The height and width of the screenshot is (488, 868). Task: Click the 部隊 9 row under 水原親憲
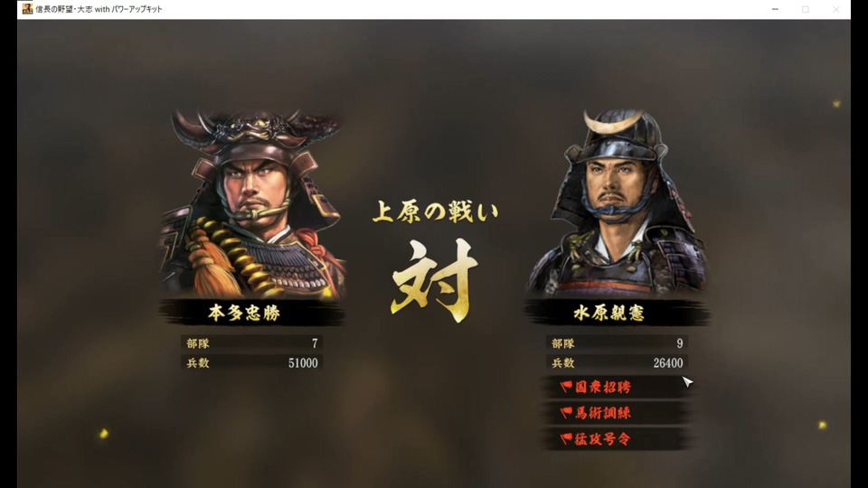tap(617, 343)
